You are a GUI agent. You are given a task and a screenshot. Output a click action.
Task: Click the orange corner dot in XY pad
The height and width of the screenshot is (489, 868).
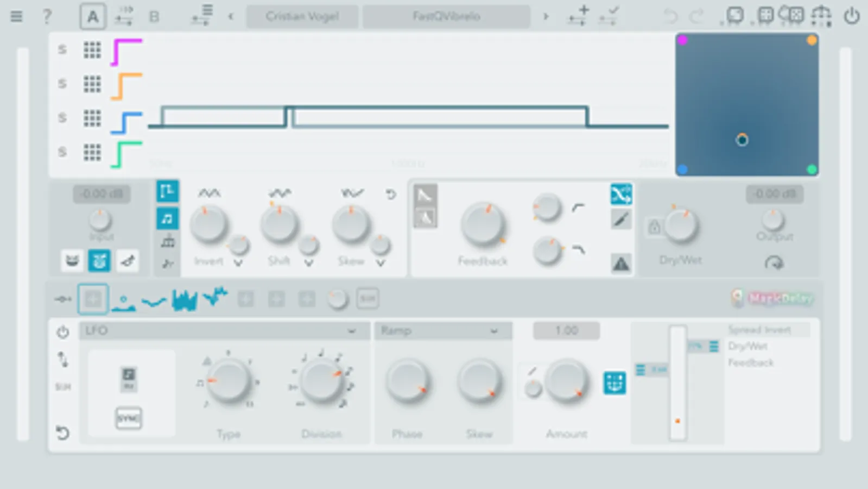tap(812, 40)
